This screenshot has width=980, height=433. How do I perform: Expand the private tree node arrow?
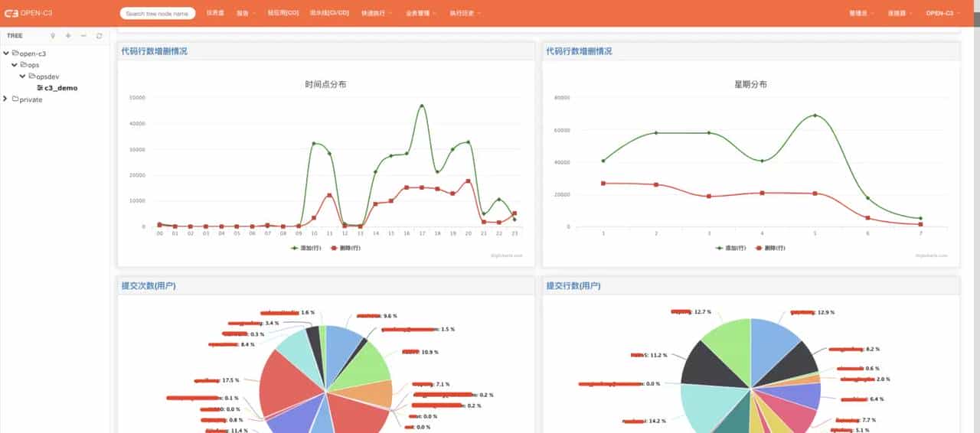(6, 99)
